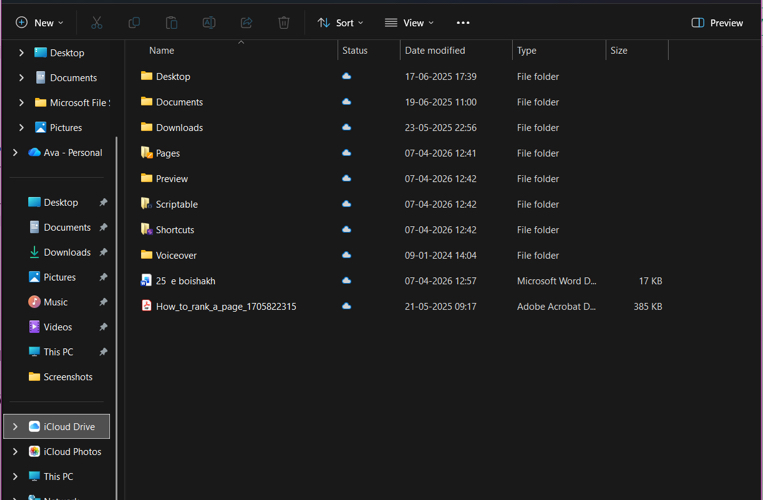The width and height of the screenshot is (763, 500).
Task: Sort by the Date modified column header
Action: pyautogui.click(x=435, y=50)
